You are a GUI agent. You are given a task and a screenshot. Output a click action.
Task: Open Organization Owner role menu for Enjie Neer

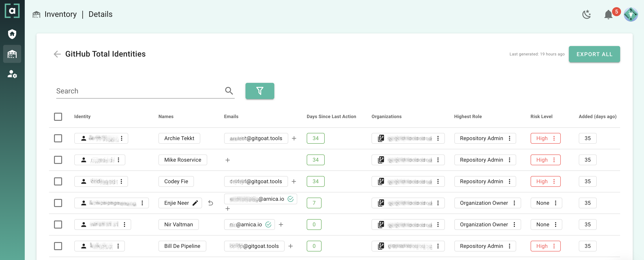point(514,203)
